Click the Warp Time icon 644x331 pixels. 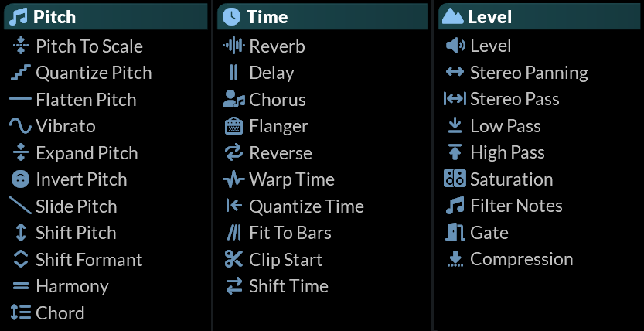[x=233, y=179]
